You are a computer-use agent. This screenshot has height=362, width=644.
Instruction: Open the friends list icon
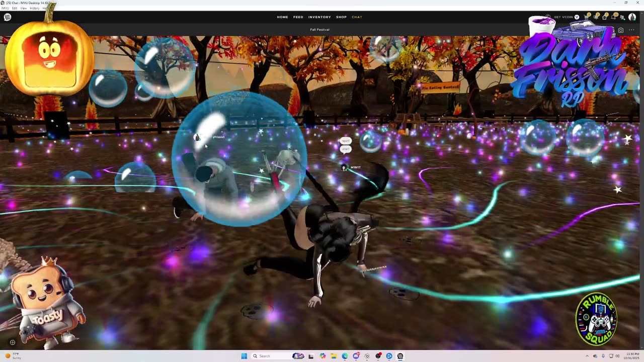click(622, 17)
